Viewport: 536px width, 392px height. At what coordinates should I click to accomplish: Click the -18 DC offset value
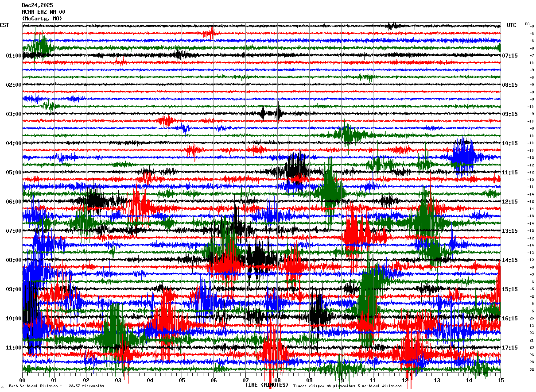point(531,216)
